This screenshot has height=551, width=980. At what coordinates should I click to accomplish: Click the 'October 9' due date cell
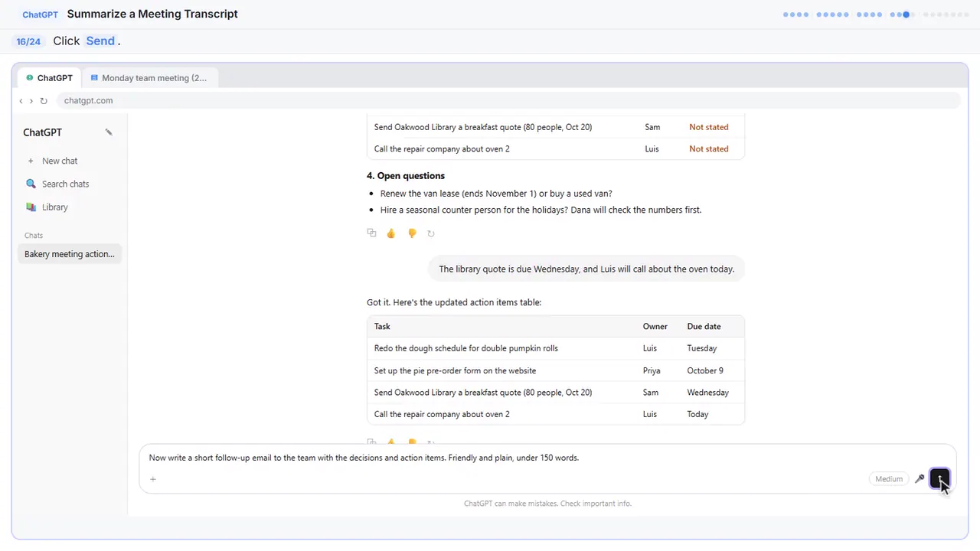[705, 370]
